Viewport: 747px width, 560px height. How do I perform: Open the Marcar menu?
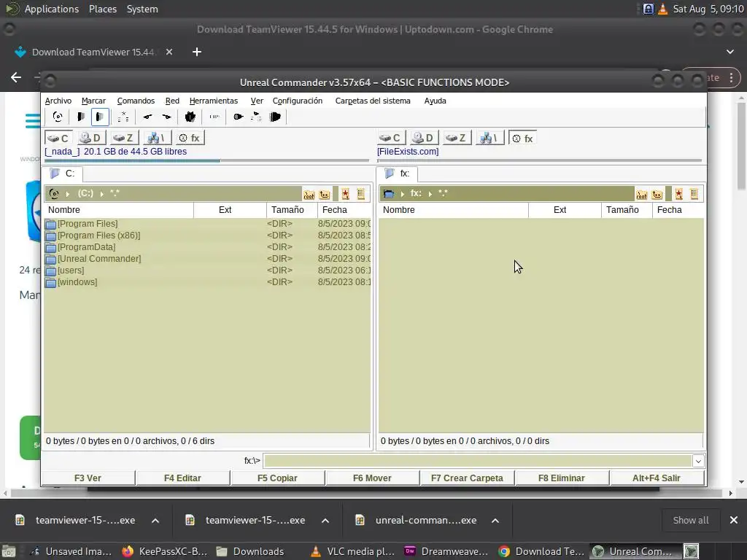click(x=93, y=101)
